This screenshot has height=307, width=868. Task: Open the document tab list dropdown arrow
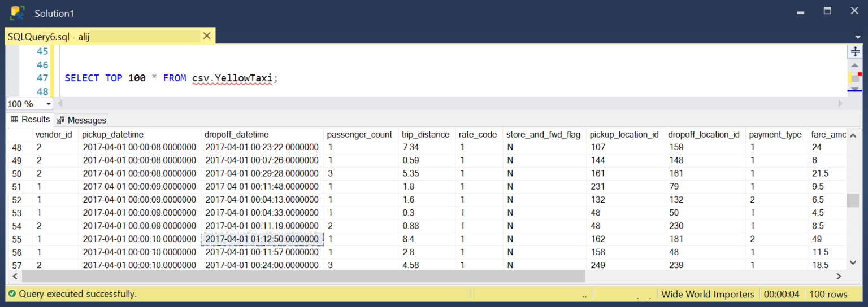tap(857, 37)
